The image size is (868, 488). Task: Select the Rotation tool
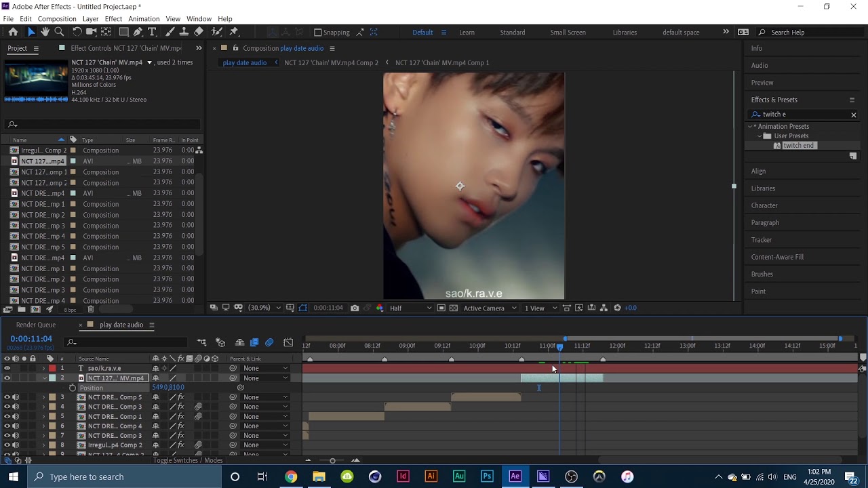77,32
